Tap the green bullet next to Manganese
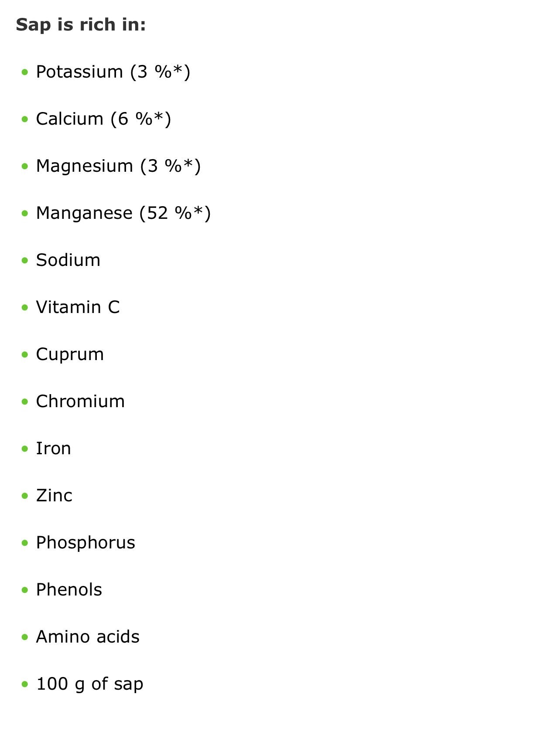The image size is (560, 735). pos(25,213)
